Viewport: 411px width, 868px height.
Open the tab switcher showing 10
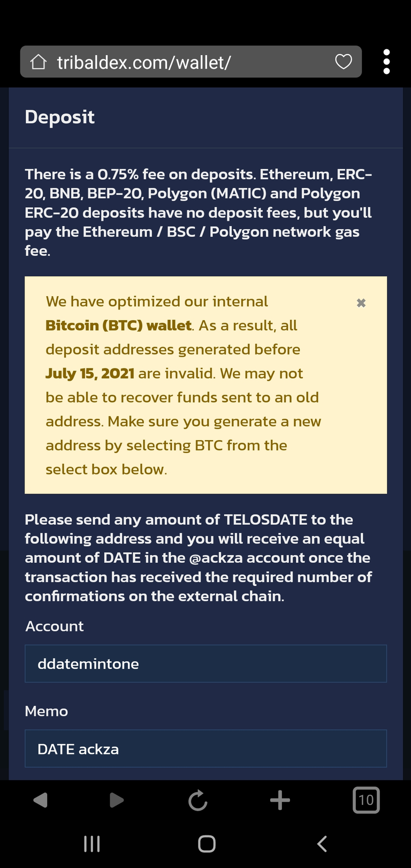tap(366, 800)
